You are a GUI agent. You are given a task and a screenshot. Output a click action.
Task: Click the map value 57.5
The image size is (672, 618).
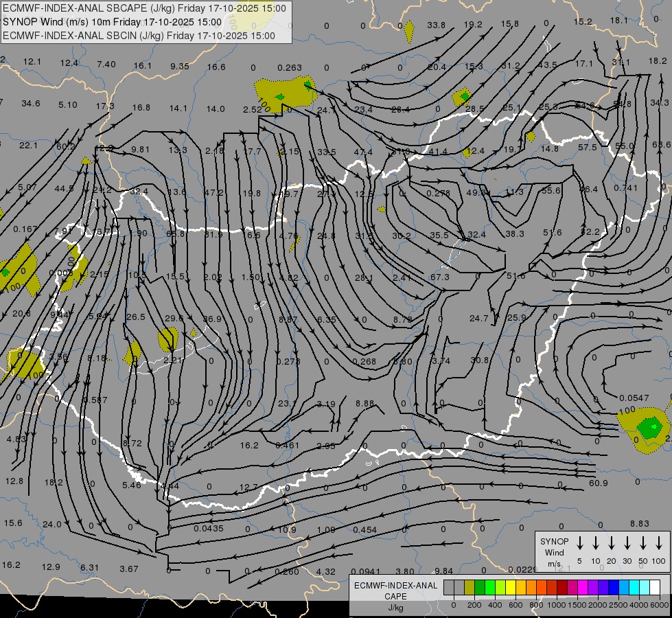pyautogui.click(x=587, y=147)
